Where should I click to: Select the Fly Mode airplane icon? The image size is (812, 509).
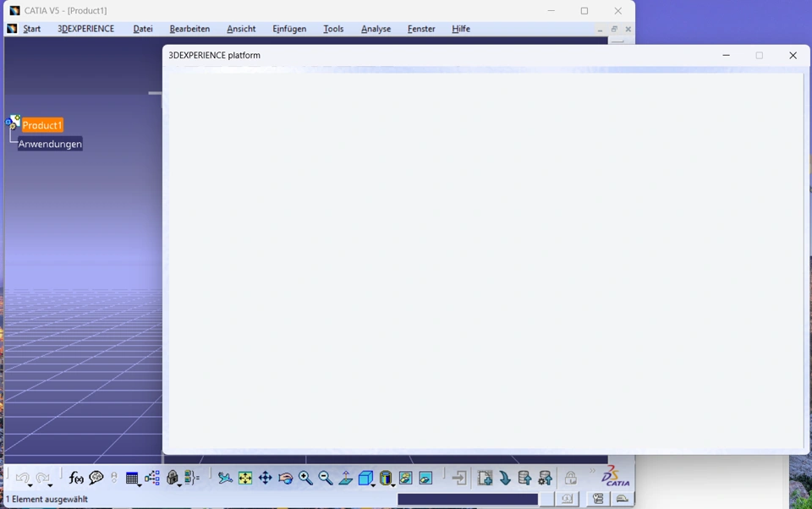225,478
